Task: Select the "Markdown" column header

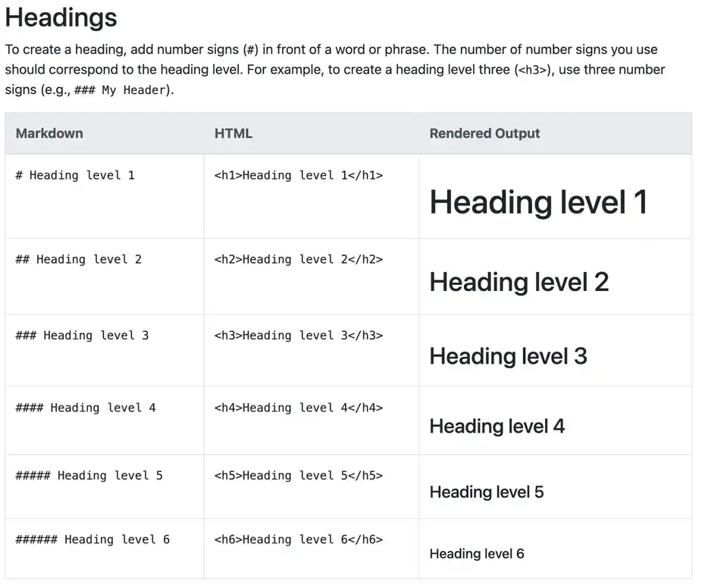Action: pos(49,133)
